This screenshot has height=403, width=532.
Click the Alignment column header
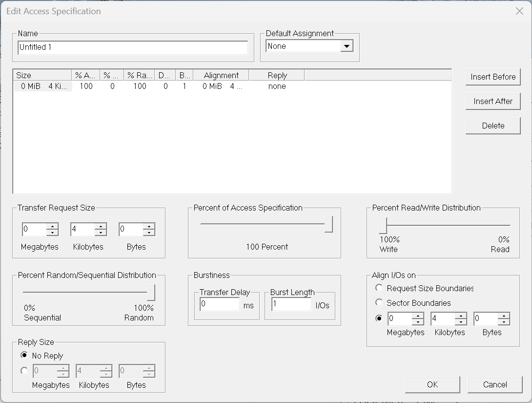pos(221,75)
